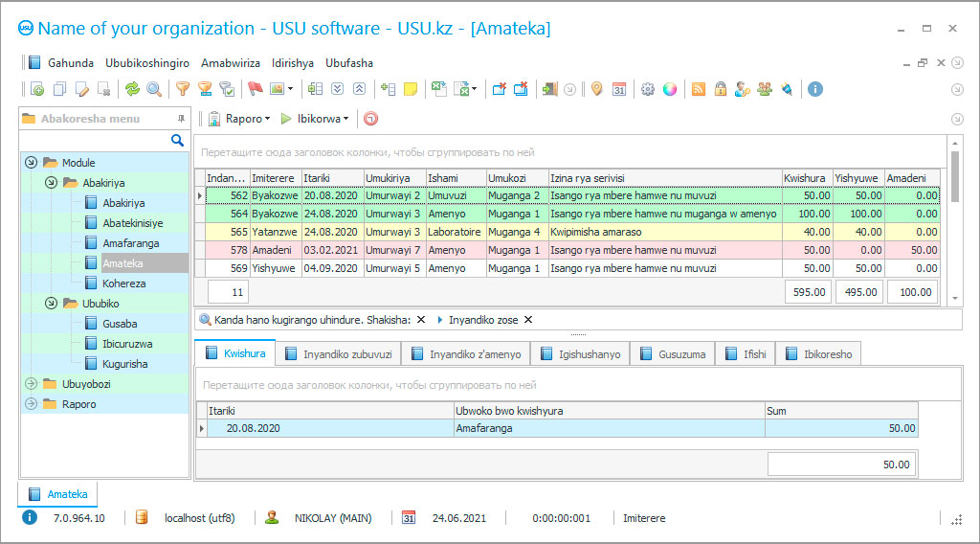Image resolution: width=980 pixels, height=544 pixels.
Task: Open the rainbow color wheel theme picker
Action: (670, 89)
